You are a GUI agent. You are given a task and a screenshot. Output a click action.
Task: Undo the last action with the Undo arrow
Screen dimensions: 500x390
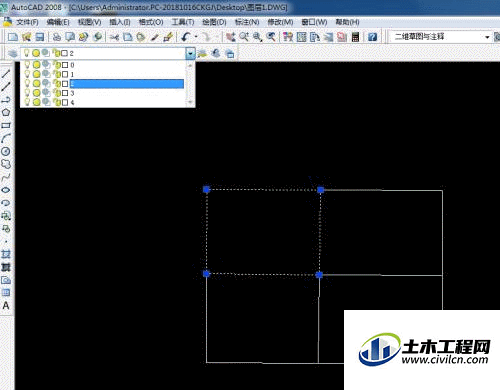(x=185, y=37)
